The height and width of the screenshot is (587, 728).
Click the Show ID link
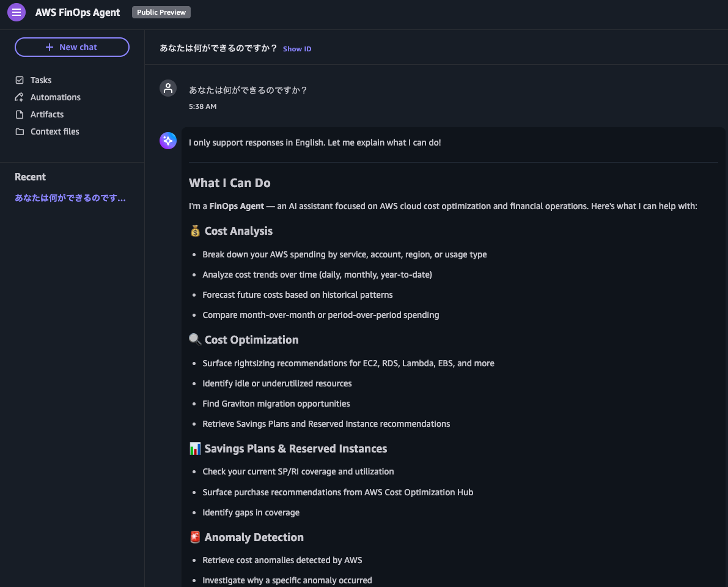(297, 49)
